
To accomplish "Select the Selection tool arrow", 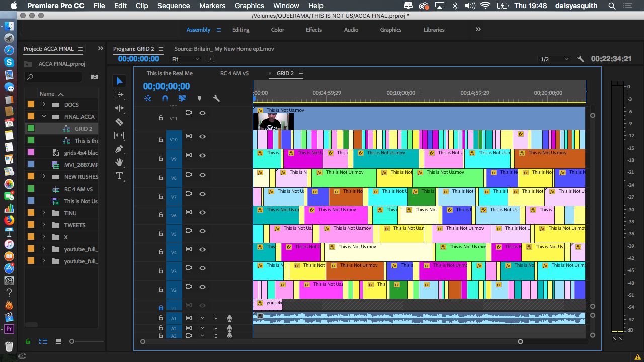I will (x=119, y=81).
